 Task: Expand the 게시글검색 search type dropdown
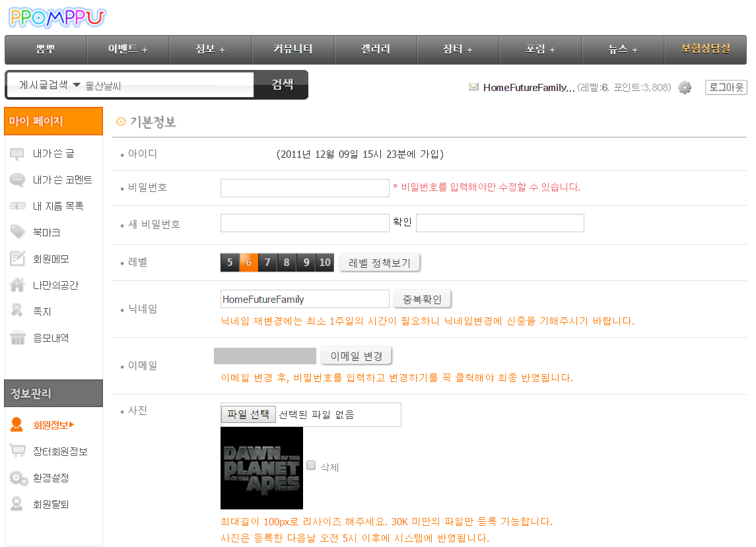pyautogui.click(x=50, y=85)
